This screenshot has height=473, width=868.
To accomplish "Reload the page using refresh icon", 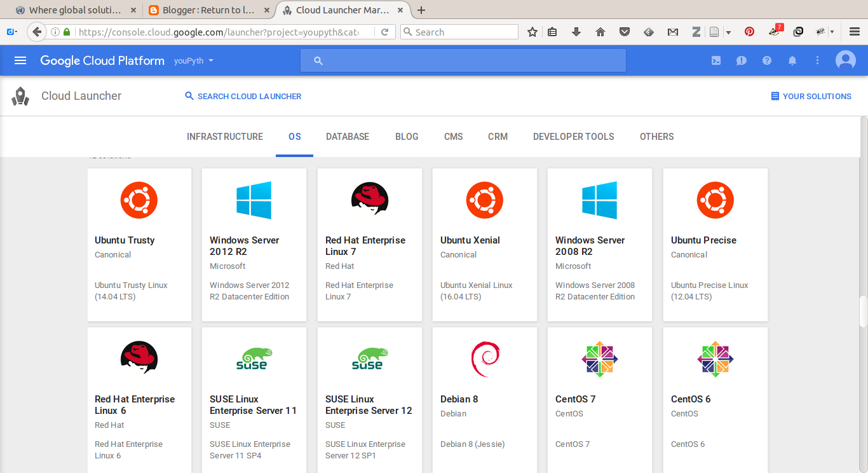I will point(384,32).
